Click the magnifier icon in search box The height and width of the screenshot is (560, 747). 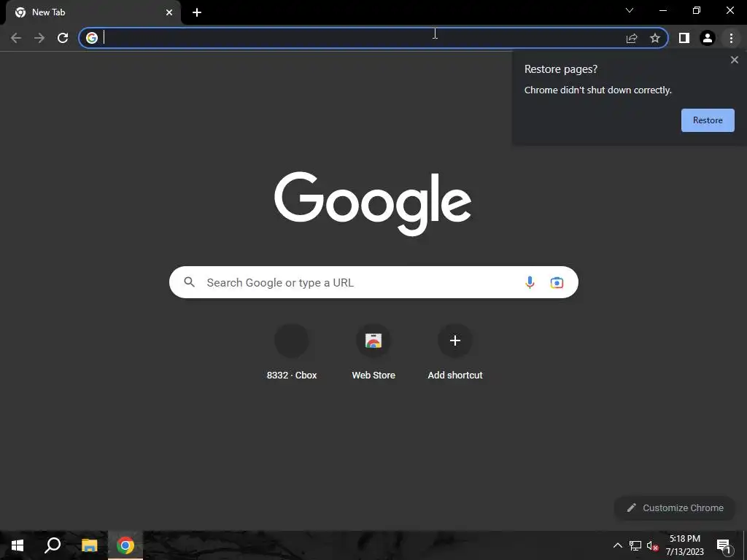[x=189, y=282]
